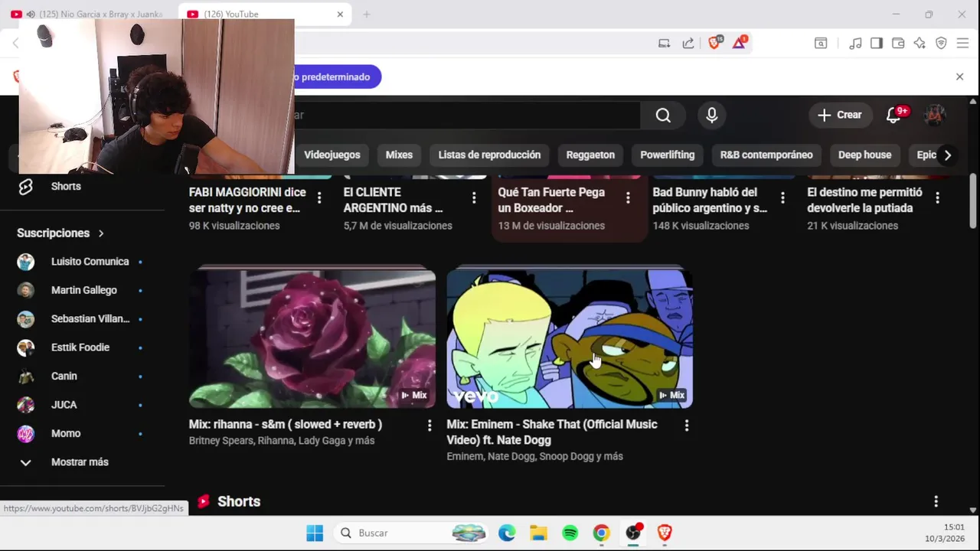This screenshot has height=551, width=980.
Task: Open the Shorts section three-dot menu
Action: point(936,501)
